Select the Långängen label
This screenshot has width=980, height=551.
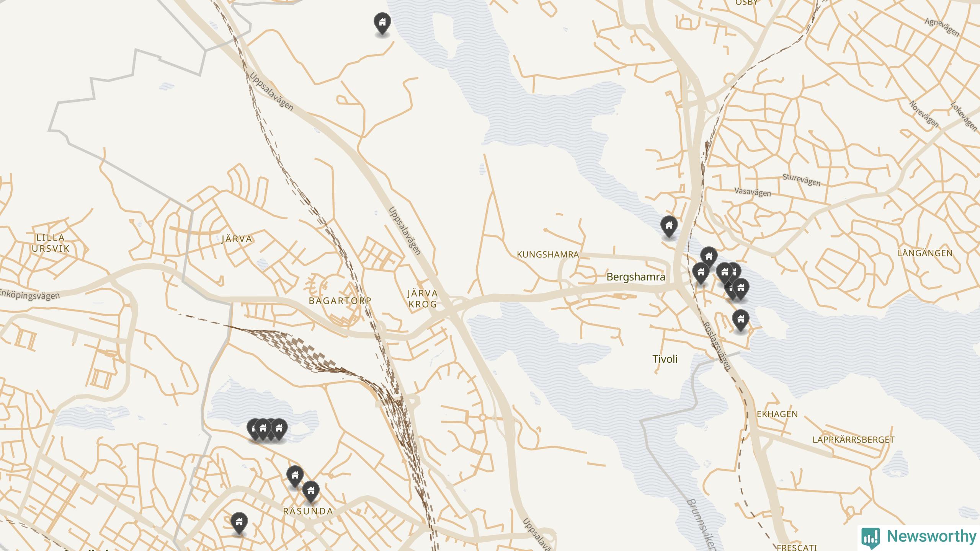[x=925, y=253]
